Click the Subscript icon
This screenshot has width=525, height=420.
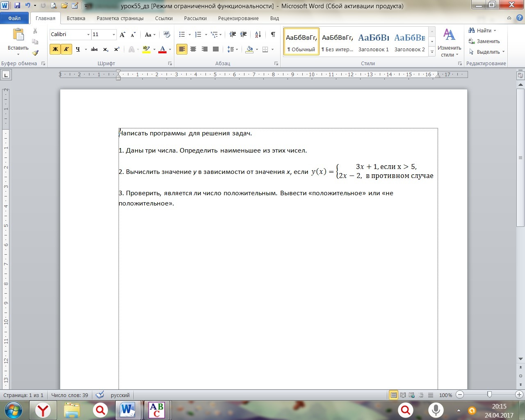click(105, 49)
